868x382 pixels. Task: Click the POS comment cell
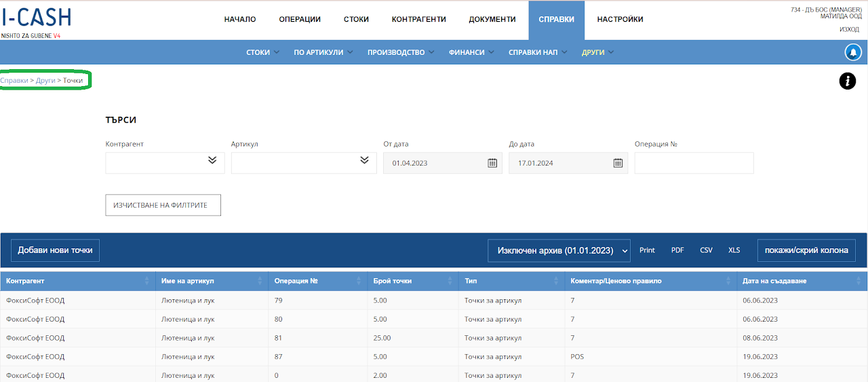click(651, 357)
